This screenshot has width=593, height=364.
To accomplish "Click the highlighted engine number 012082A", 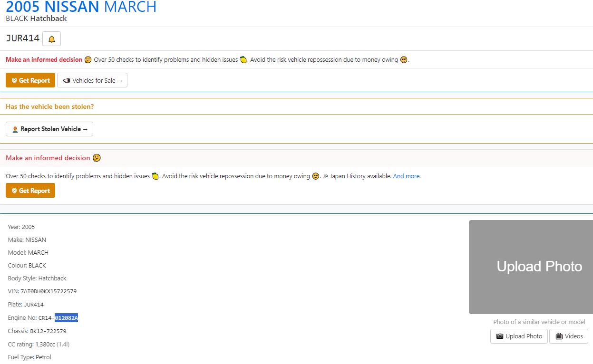I will coord(66,318).
